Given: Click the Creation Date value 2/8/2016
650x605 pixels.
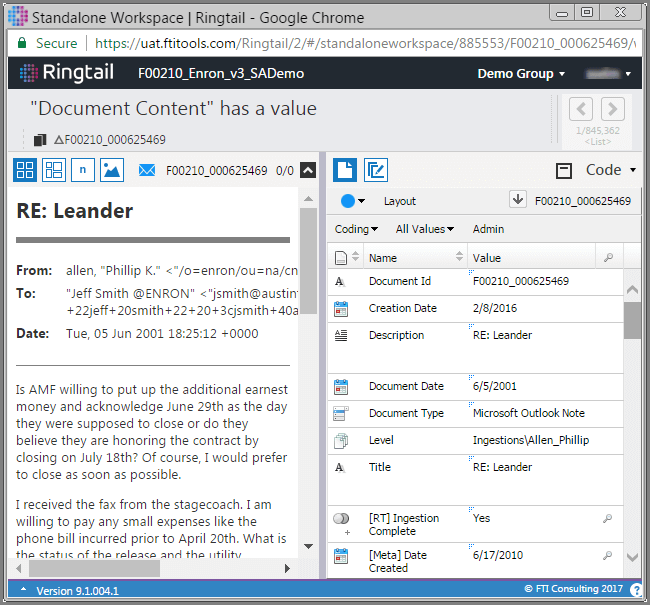Looking at the screenshot, I should point(495,309).
